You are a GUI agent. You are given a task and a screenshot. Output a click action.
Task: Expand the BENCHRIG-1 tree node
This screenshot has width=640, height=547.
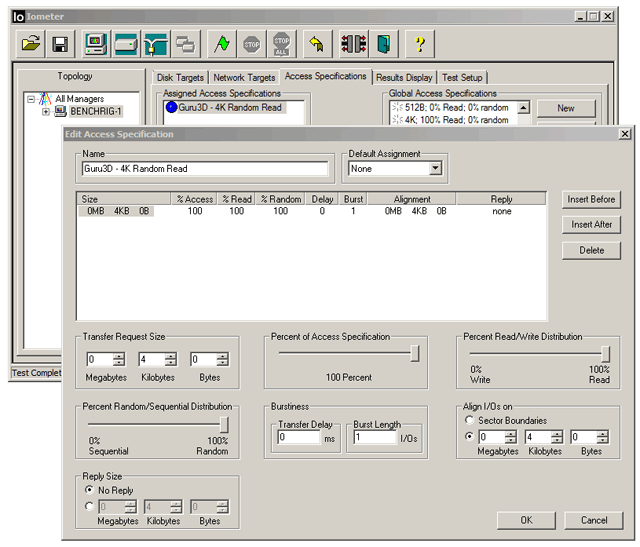pyautogui.click(x=46, y=112)
